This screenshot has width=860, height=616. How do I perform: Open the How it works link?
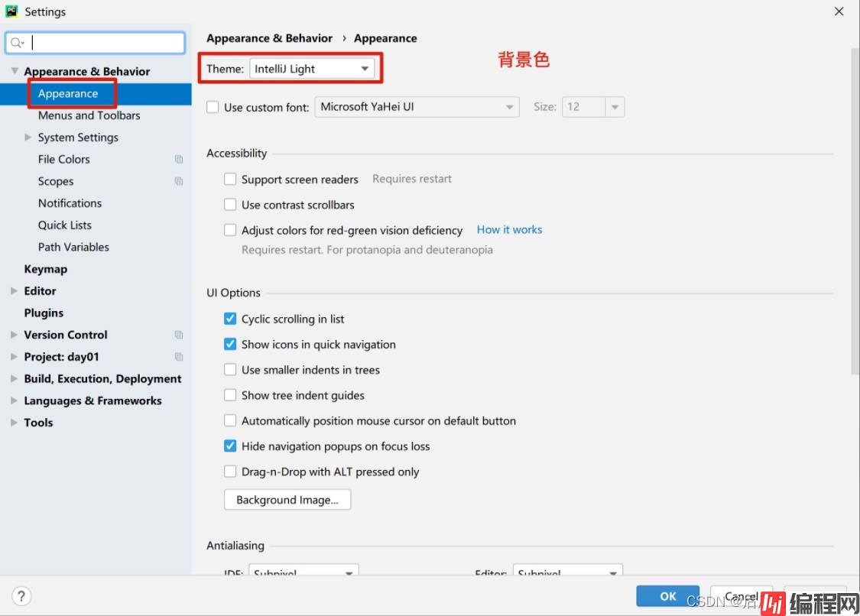[x=509, y=229]
